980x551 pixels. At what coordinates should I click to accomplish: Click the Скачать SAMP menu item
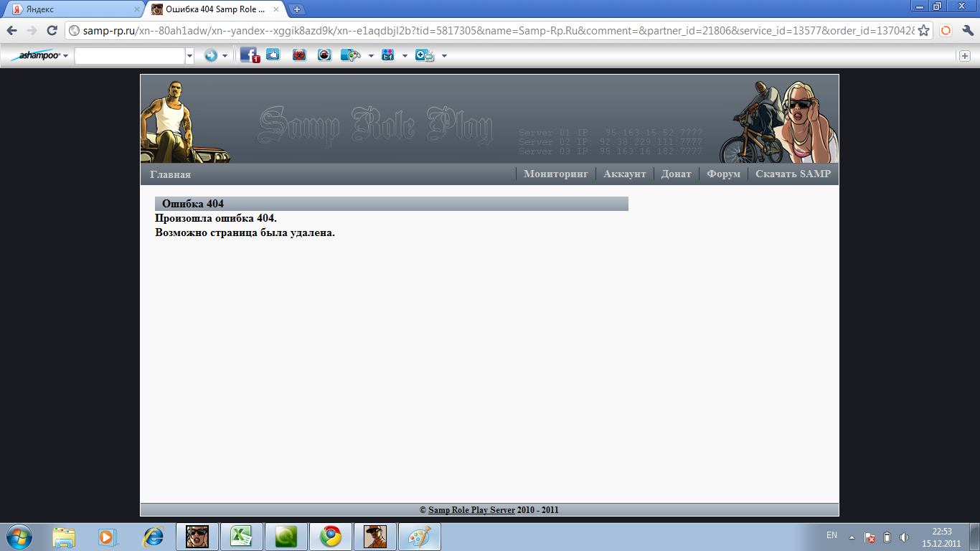tap(793, 174)
